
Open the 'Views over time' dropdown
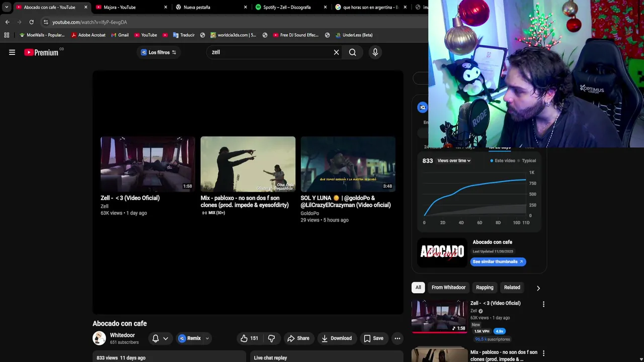[x=454, y=161]
